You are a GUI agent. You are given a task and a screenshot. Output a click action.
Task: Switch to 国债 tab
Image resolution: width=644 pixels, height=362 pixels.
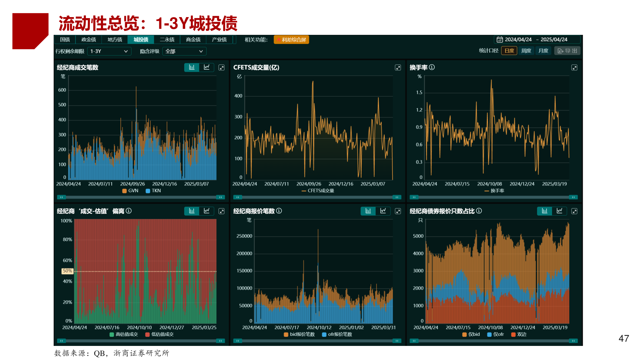click(65, 40)
